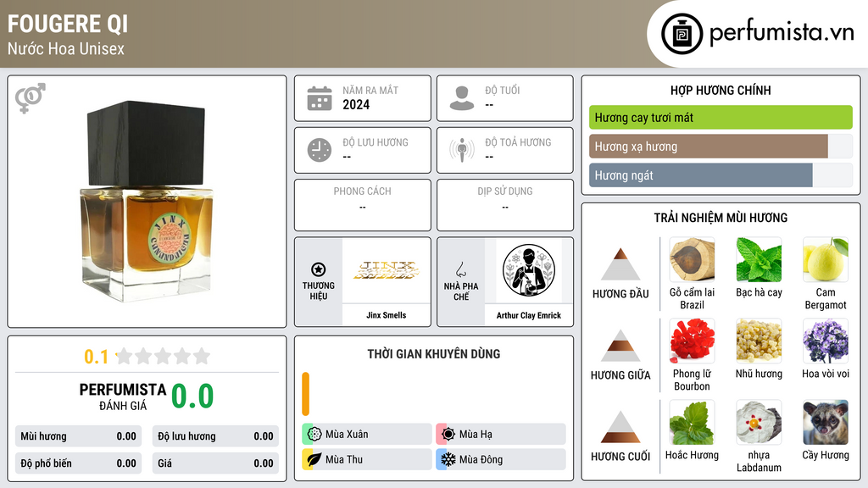Click the Perfumista Đánh giá label
This screenshot has width=868, height=488.
coord(123,396)
